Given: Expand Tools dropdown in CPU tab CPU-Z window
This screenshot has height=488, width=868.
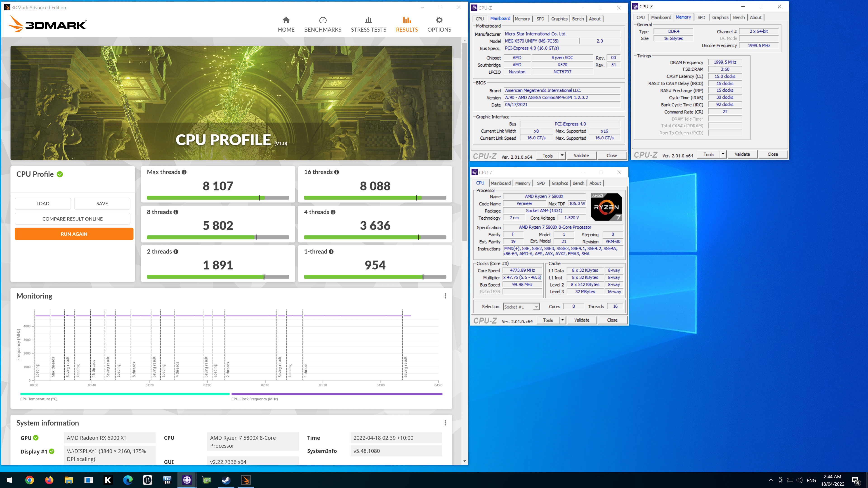Looking at the screenshot, I should [x=562, y=320].
